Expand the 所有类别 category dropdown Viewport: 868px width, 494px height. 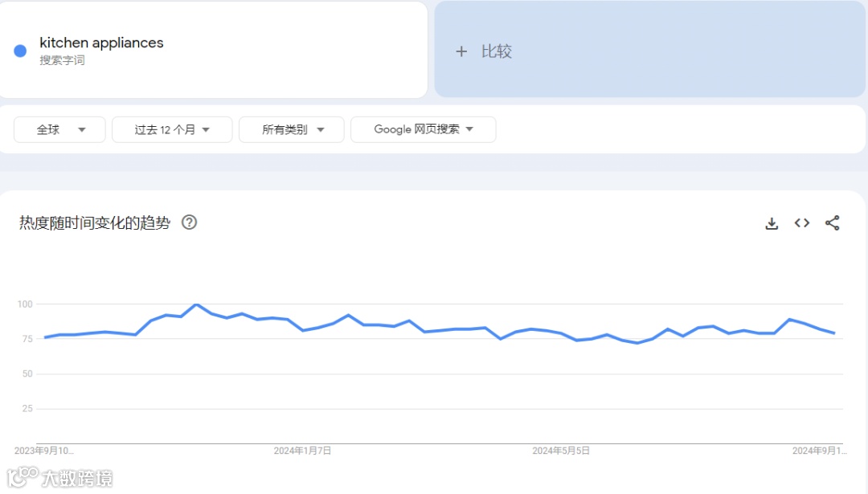(292, 129)
